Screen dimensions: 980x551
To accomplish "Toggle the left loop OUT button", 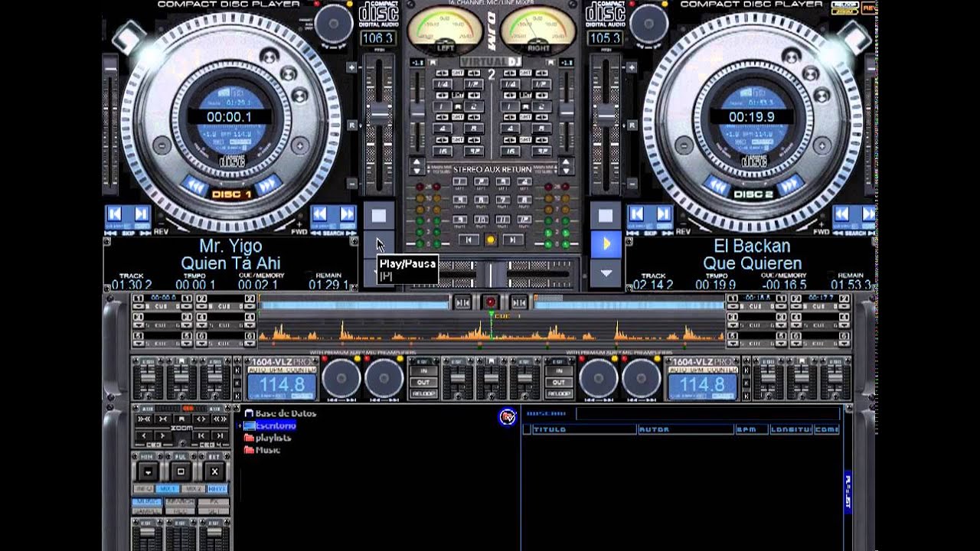I will [423, 383].
